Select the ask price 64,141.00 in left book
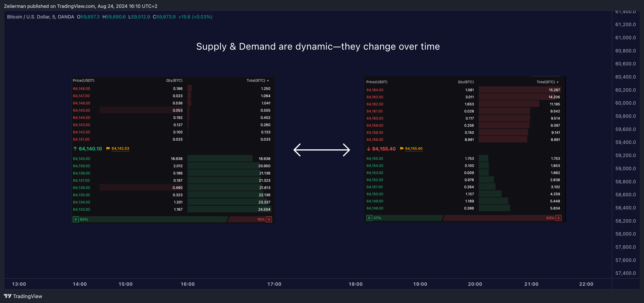 coord(81,140)
